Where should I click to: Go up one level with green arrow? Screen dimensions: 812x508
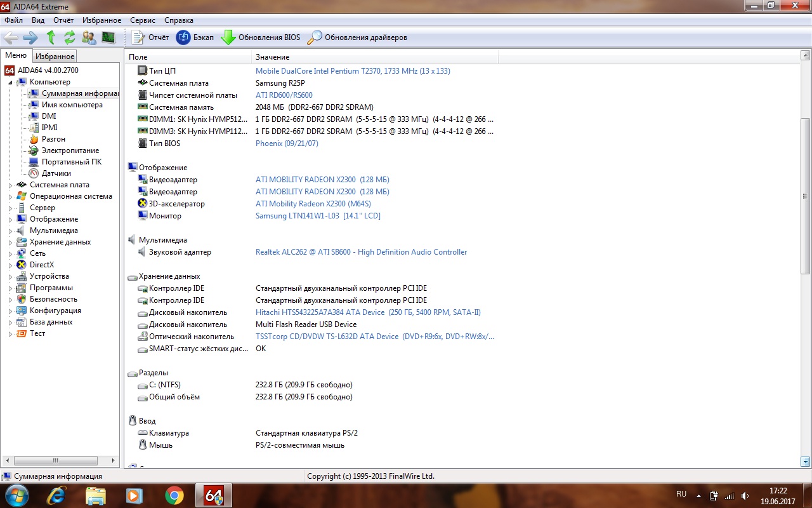click(51, 37)
